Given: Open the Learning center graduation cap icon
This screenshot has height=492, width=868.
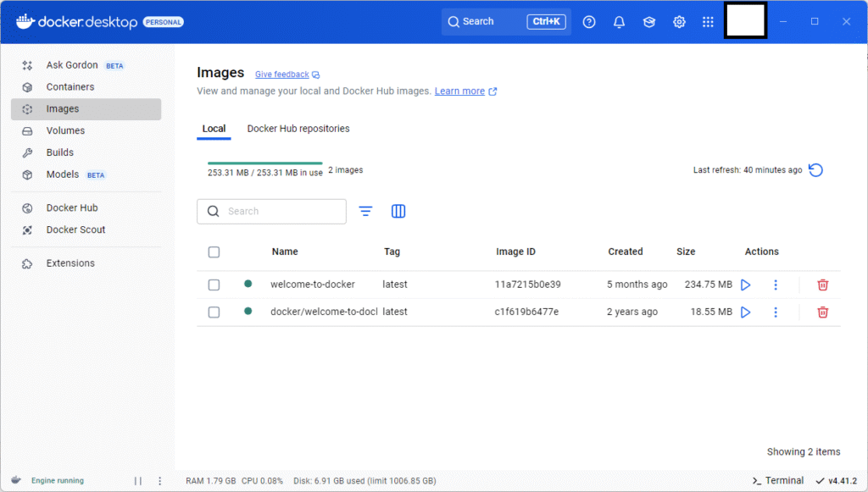Looking at the screenshot, I should tap(648, 21).
